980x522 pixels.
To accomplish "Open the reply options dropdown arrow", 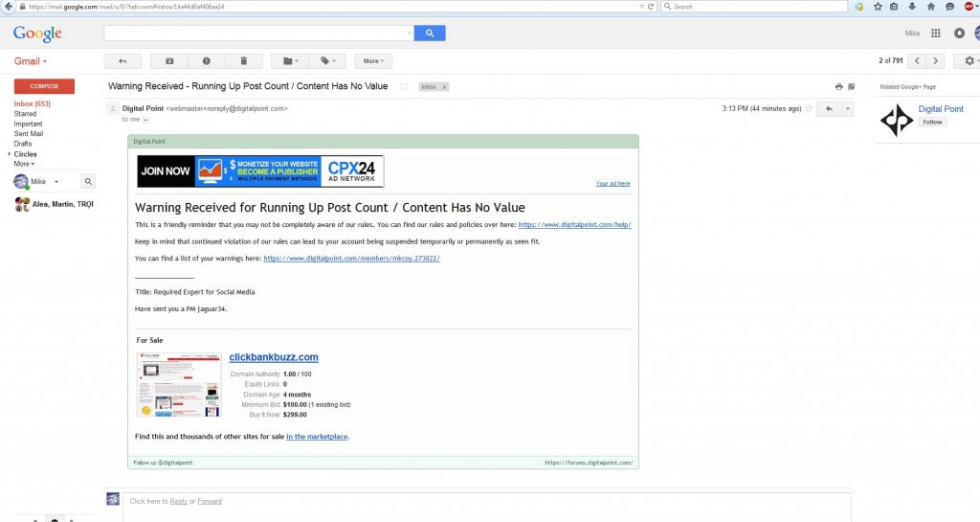I will tap(848, 109).
